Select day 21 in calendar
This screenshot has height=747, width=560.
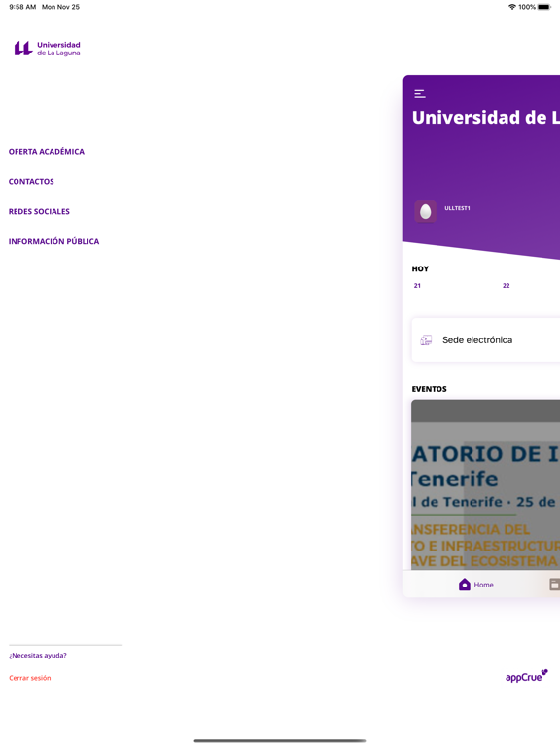coord(417,286)
